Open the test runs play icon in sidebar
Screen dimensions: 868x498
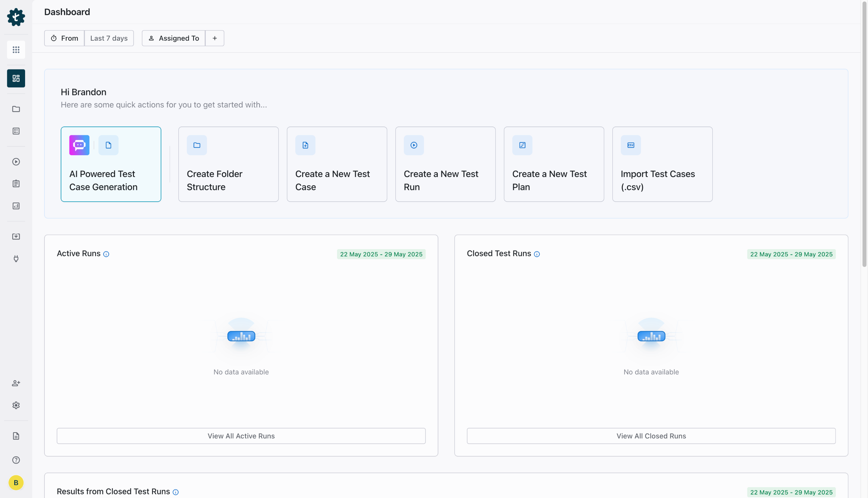tap(16, 162)
